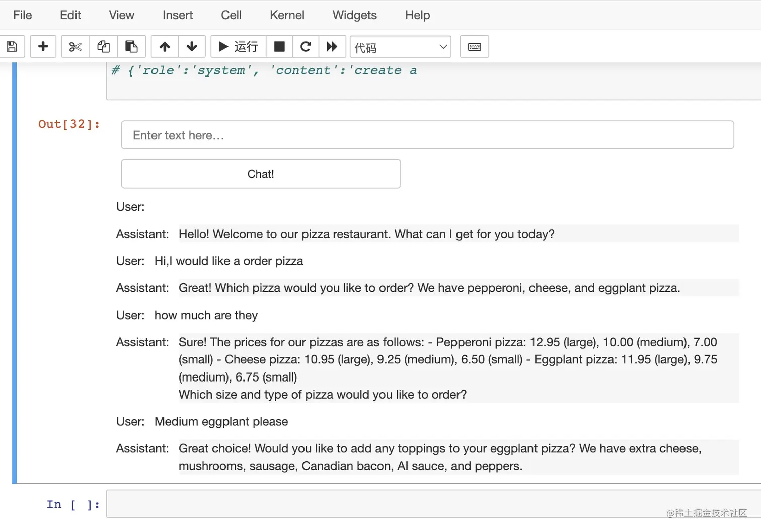
Task: Click the 'Medium eggplant please' message
Action: point(221,422)
